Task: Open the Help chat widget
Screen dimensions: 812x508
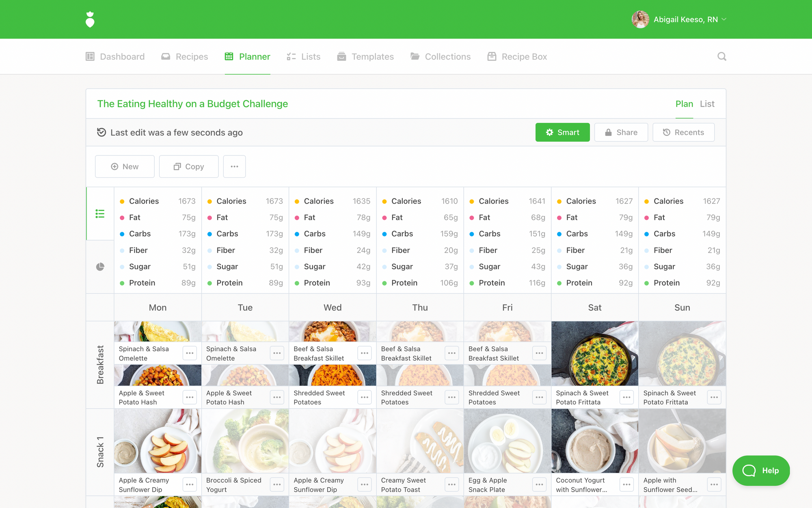Action: point(761,471)
